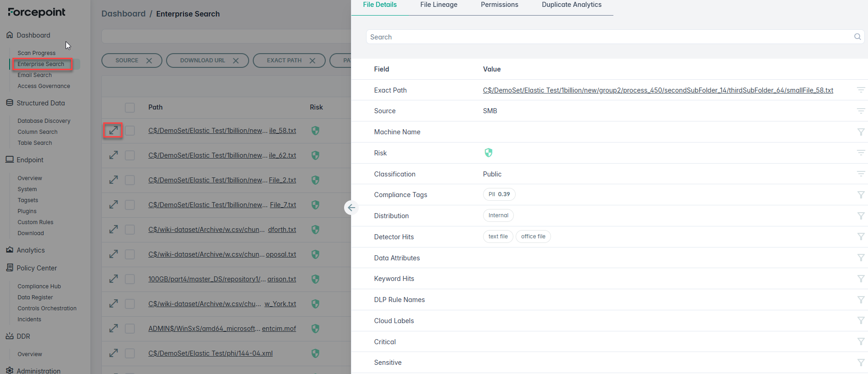Expand the Structured Data sidebar section

[40, 103]
